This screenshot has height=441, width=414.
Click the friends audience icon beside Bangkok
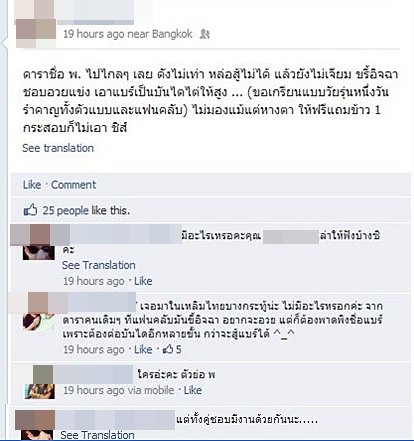(x=204, y=34)
